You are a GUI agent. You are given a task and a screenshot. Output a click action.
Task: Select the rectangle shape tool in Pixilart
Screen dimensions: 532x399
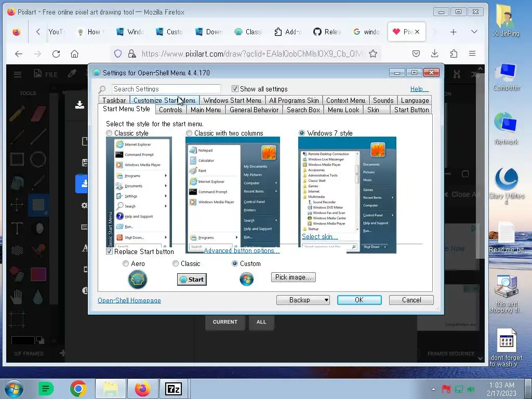click(x=17, y=159)
